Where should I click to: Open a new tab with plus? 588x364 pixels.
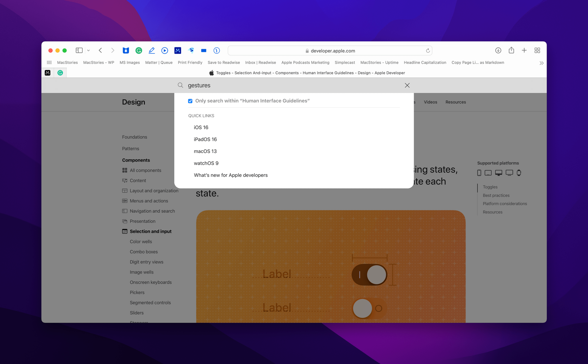[x=524, y=51]
